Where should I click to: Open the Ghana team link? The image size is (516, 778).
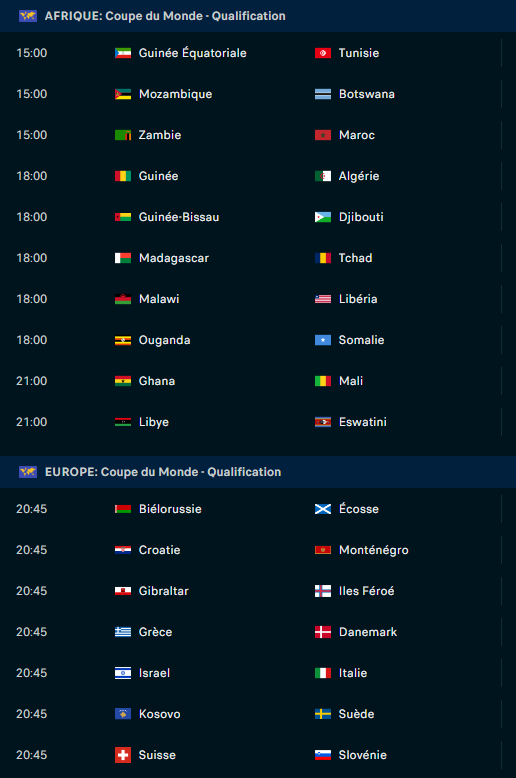click(157, 381)
